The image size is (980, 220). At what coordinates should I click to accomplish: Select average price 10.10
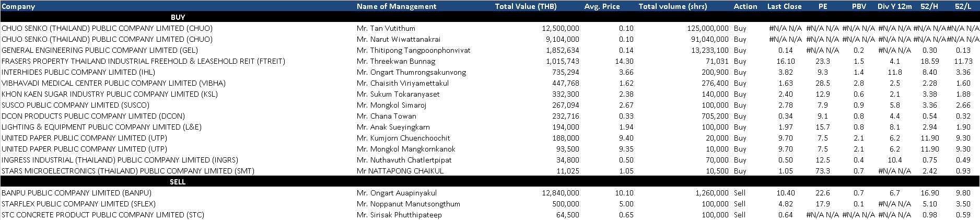coord(625,193)
